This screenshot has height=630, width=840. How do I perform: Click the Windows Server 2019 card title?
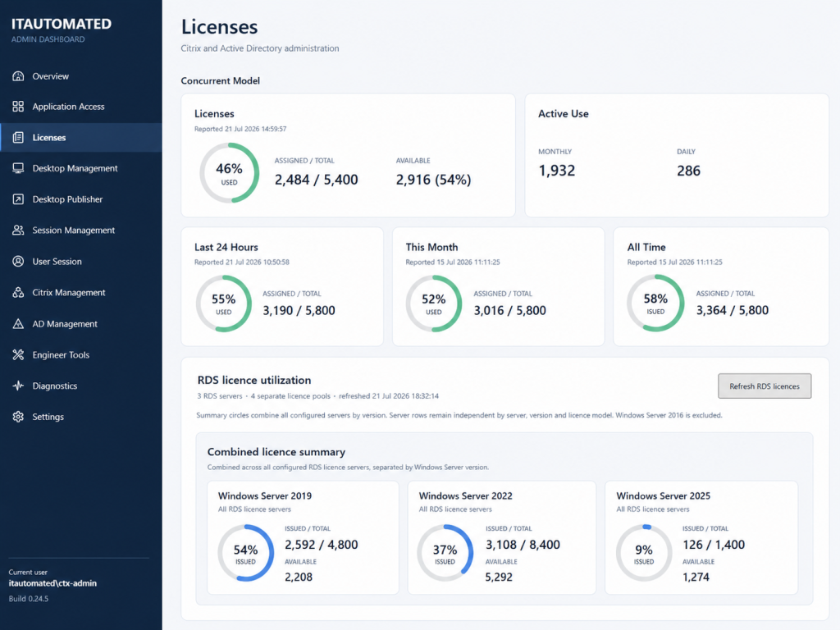pos(265,496)
